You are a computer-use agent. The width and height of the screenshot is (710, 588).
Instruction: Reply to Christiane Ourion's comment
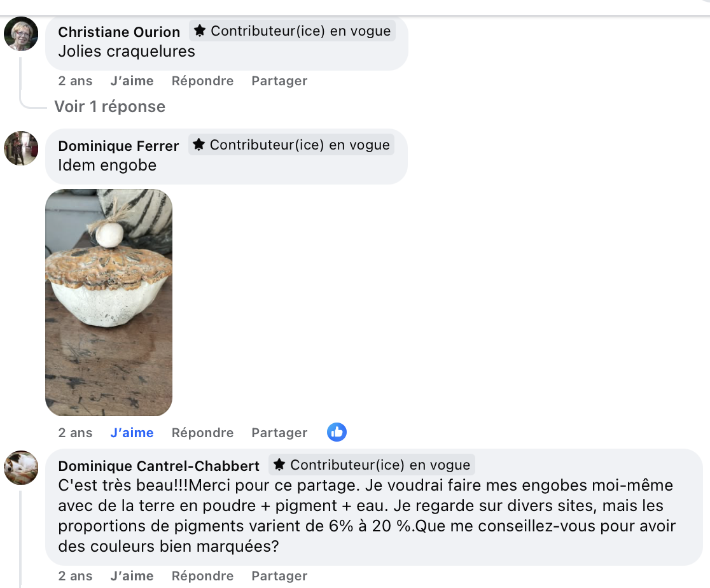pyautogui.click(x=202, y=81)
